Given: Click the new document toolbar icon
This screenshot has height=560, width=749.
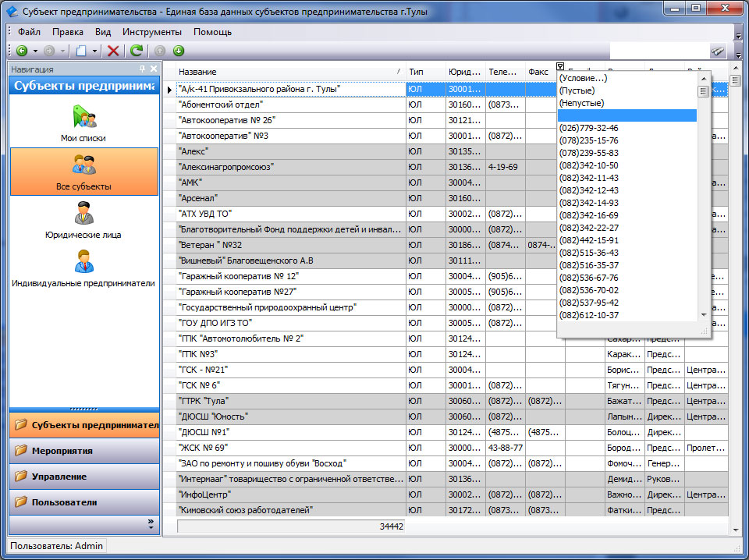Looking at the screenshot, I should [81, 51].
